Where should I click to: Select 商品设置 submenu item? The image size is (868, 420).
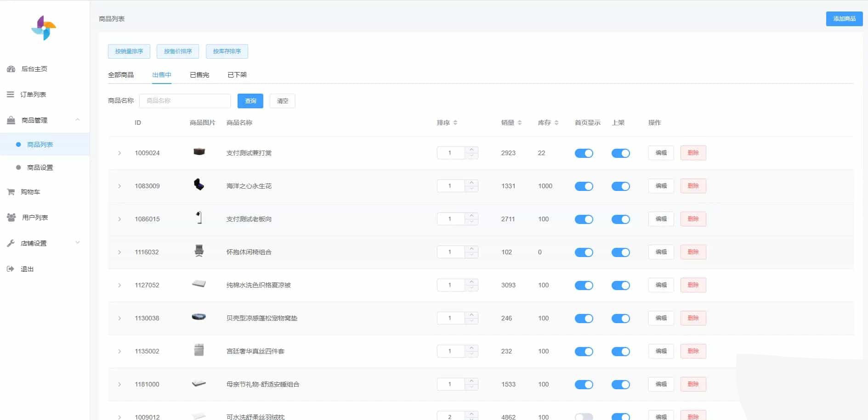coord(40,168)
